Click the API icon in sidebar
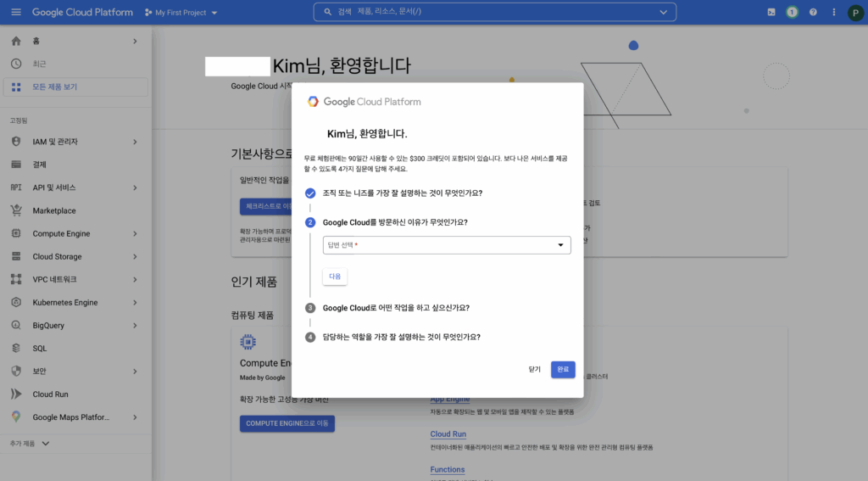Screen dimensions: 868x481 click(x=16, y=187)
